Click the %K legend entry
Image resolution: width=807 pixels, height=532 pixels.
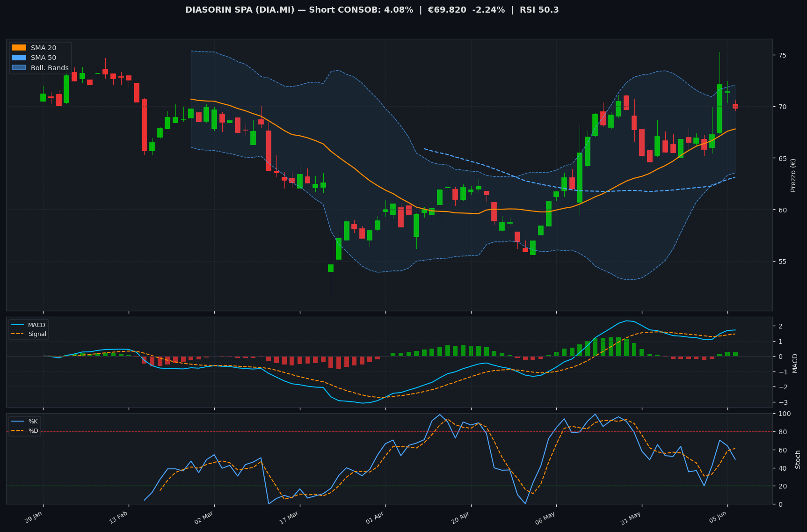point(25,422)
